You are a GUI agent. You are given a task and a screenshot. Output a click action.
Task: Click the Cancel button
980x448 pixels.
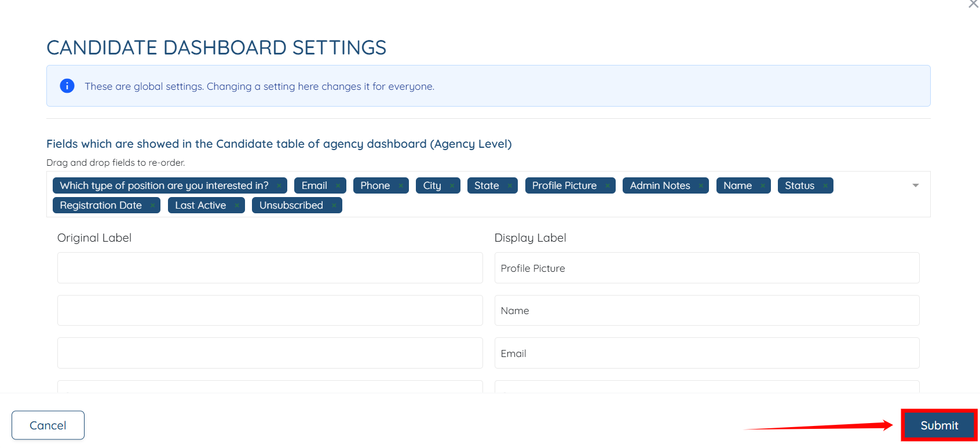pyautogui.click(x=48, y=425)
